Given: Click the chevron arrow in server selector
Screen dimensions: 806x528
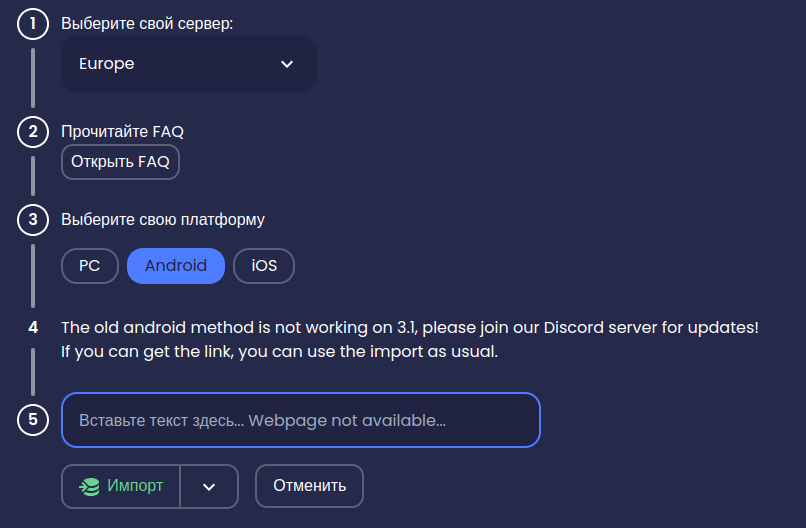Looking at the screenshot, I should (x=287, y=64).
